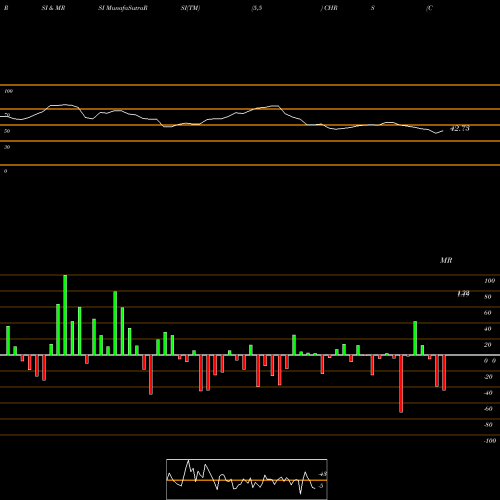Click the 'SI MunafaSutraR' header text

(123, 8)
